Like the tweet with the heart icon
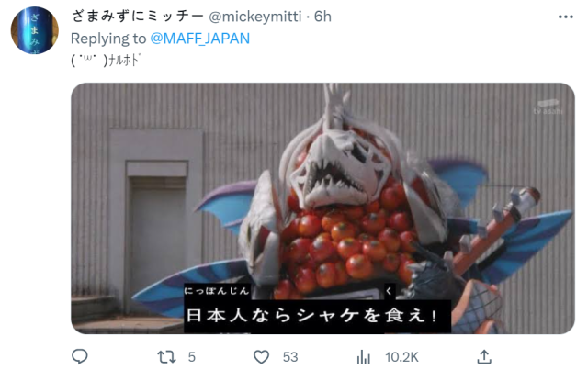 [x=261, y=357]
